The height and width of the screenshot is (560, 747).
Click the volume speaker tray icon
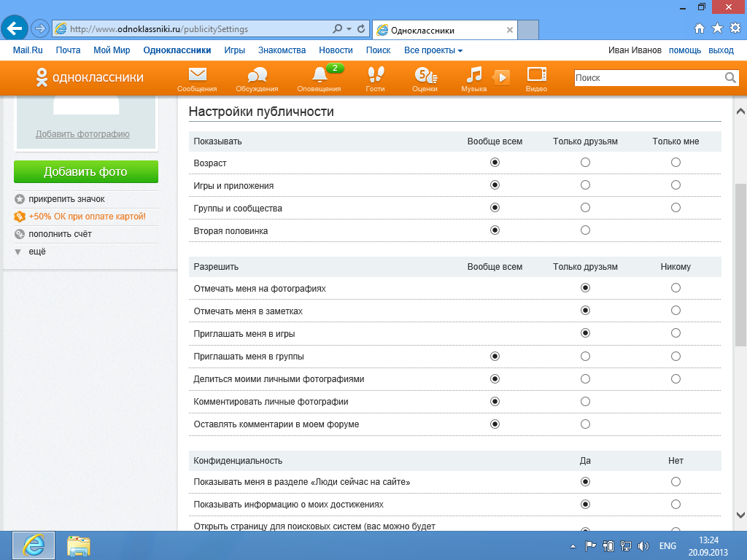pos(643,546)
